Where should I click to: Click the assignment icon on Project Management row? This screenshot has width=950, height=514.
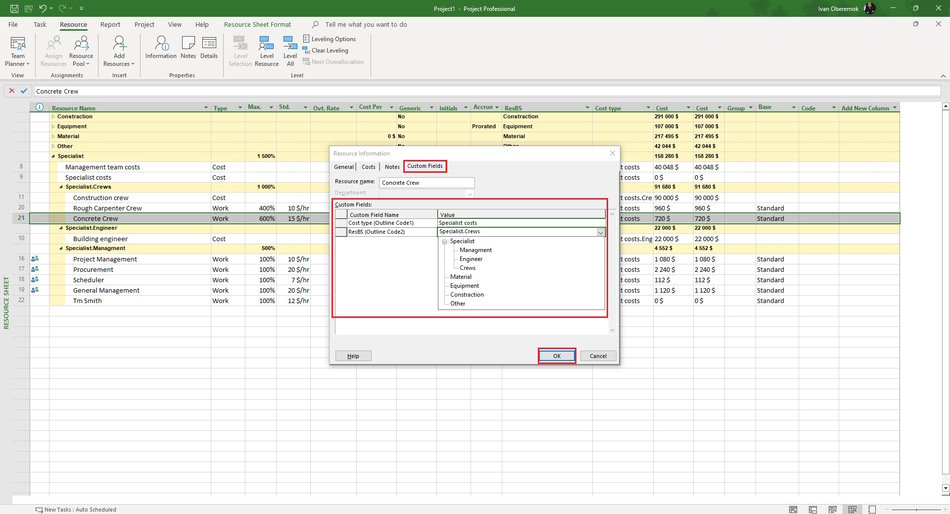pyautogui.click(x=35, y=259)
